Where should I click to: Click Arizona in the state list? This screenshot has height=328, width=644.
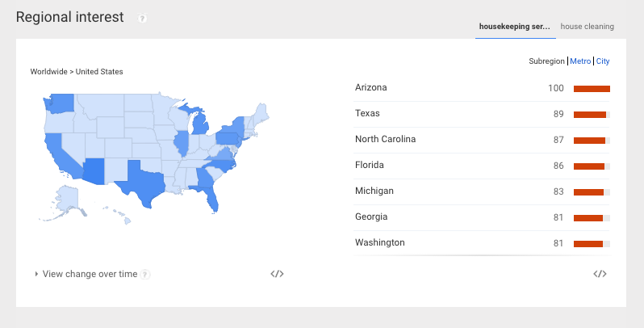pos(370,87)
